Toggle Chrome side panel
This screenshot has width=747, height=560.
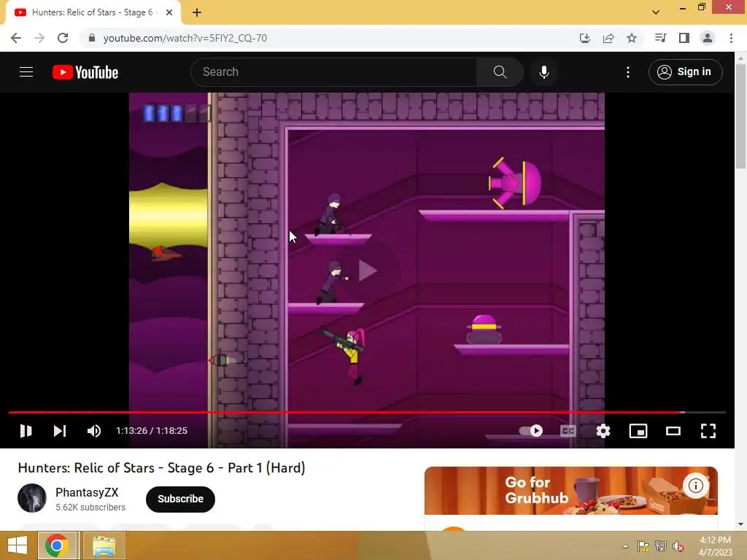pyautogui.click(x=684, y=38)
